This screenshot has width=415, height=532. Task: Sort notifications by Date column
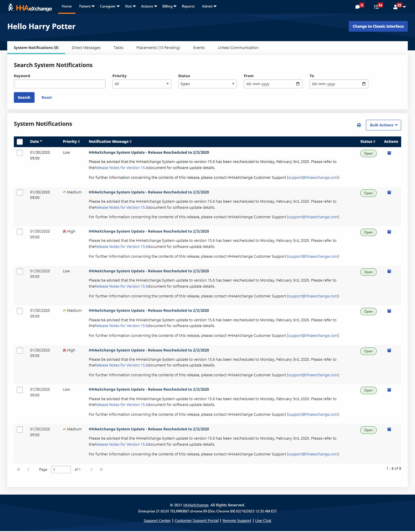[36, 141]
